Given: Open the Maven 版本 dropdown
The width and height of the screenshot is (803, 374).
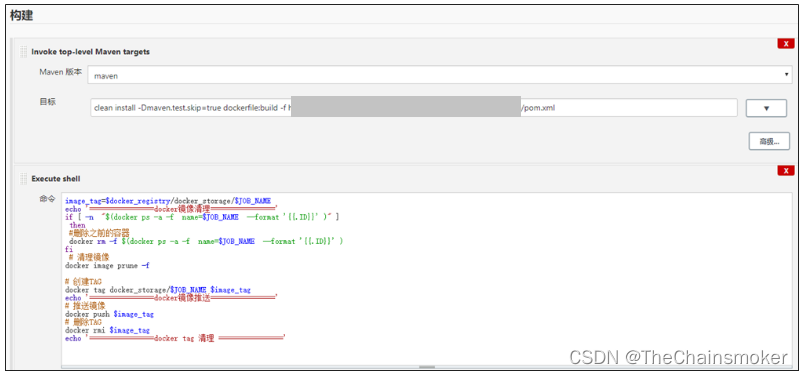Looking at the screenshot, I should coord(440,75).
